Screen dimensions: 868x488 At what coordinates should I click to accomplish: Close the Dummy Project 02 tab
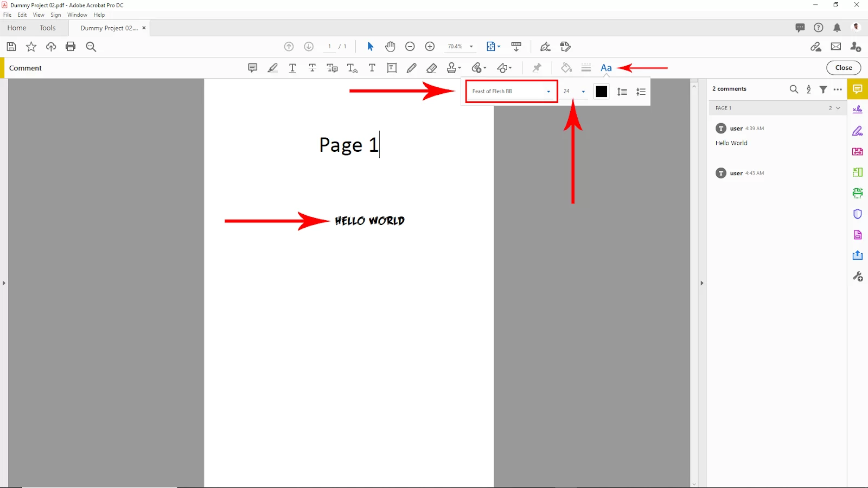pyautogui.click(x=144, y=28)
